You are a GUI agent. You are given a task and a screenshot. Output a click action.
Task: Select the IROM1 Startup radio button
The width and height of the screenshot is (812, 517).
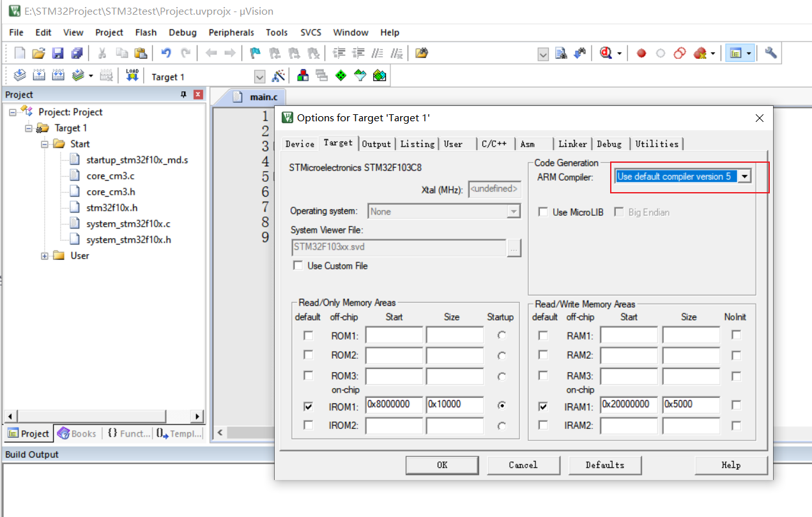[x=502, y=405]
